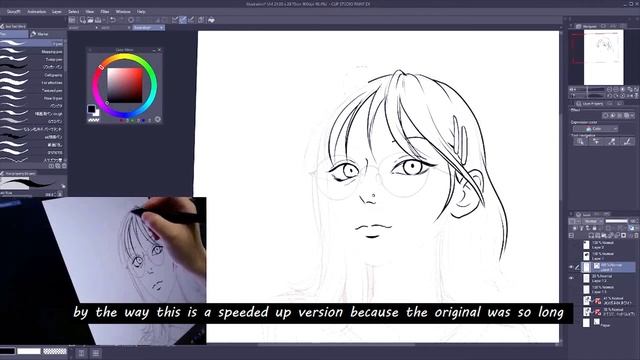Click the Pen tool navigation button
Screen dimensions: 640x360
[627, 141]
